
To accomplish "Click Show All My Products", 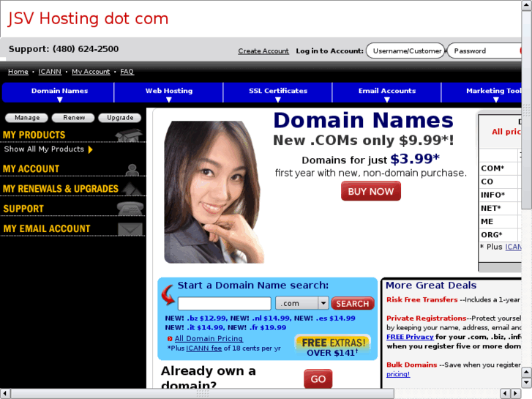I will point(44,149).
